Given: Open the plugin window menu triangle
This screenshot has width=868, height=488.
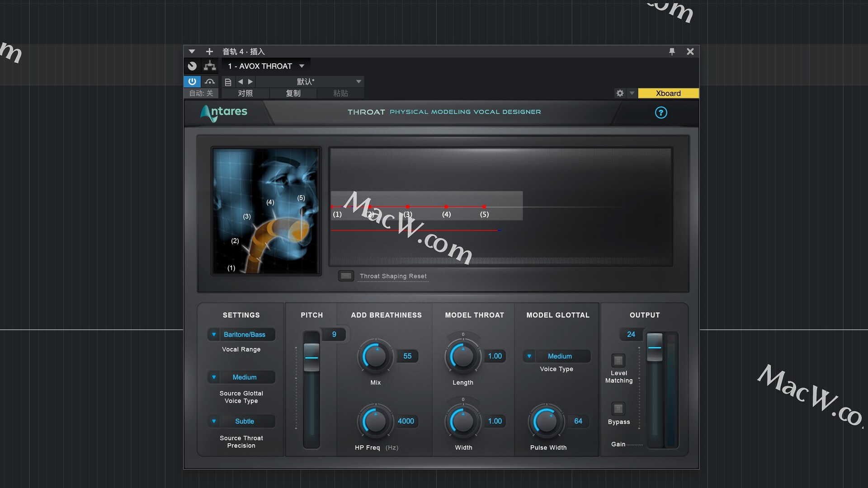Looking at the screenshot, I should pyautogui.click(x=192, y=52).
